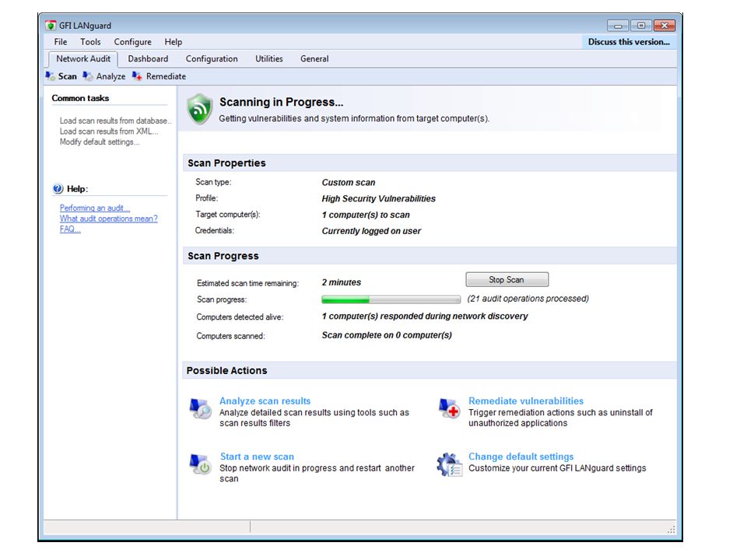Click the Custom scan value text
Viewport: 747px width, 560px height.
click(x=349, y=182)
